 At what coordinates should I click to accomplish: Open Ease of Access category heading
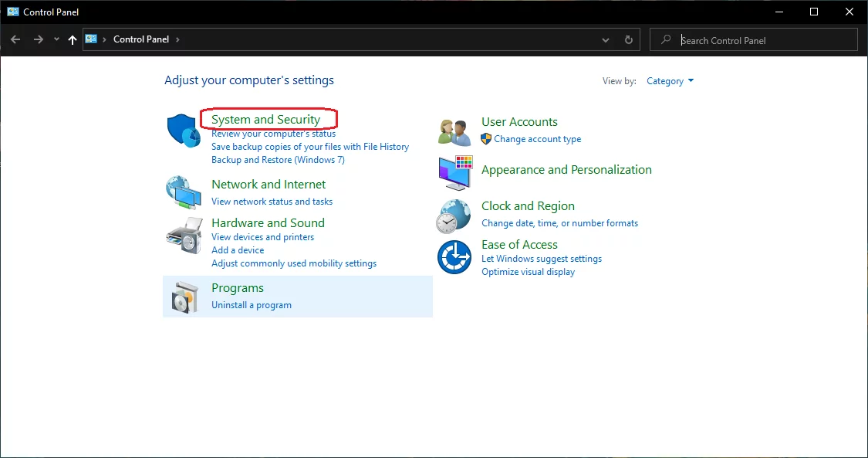(519, 244)
